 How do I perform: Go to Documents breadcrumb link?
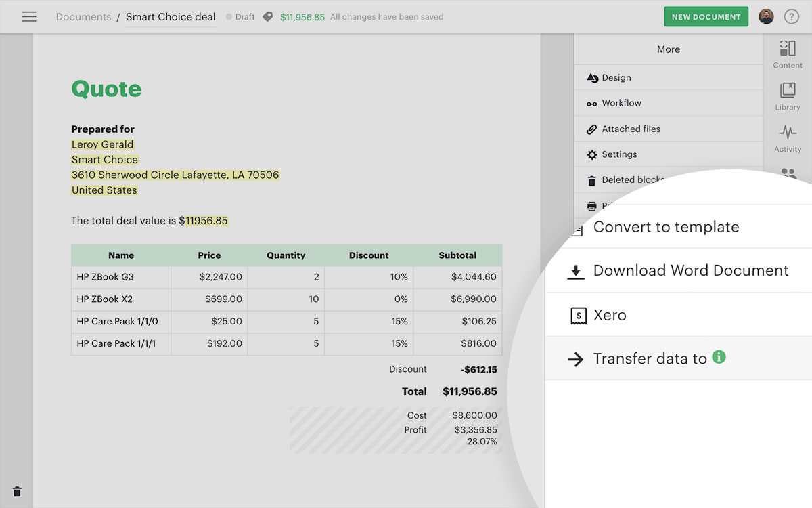(x=83, y=17)
